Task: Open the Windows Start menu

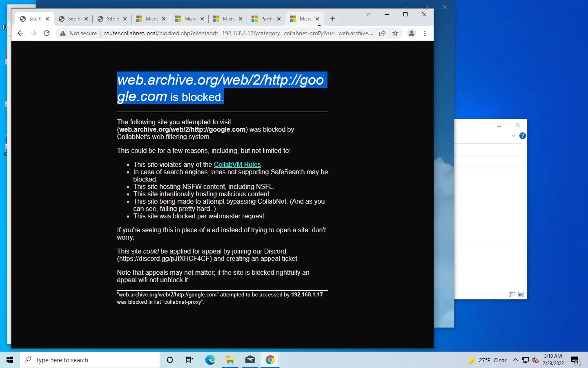Action: coord(10,360)
